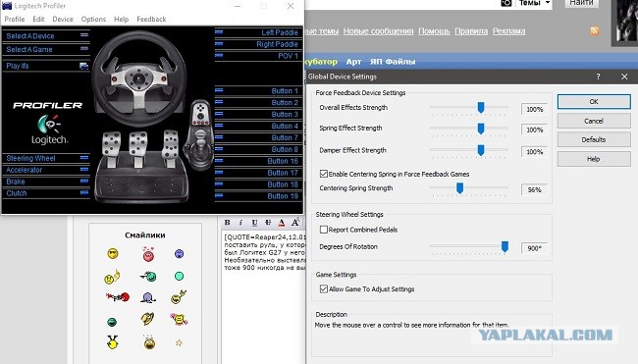Click the Play lfs game icon
Viewport: 638px width, 364px height.
click(83, 66)
